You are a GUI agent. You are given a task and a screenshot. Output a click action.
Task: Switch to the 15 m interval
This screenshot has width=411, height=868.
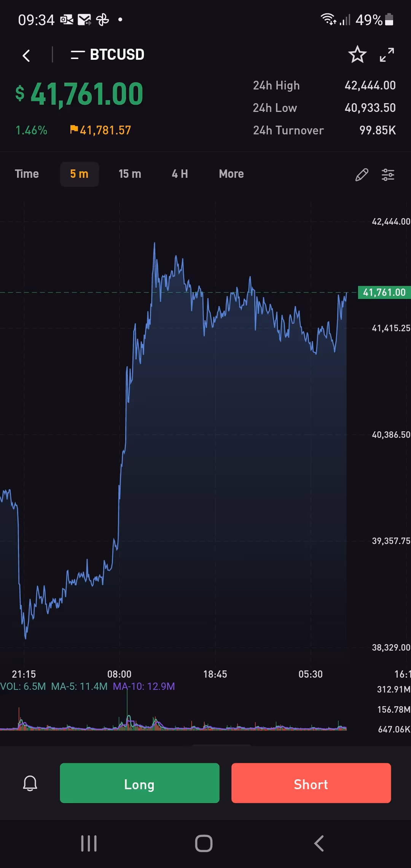tap(130, 174)
